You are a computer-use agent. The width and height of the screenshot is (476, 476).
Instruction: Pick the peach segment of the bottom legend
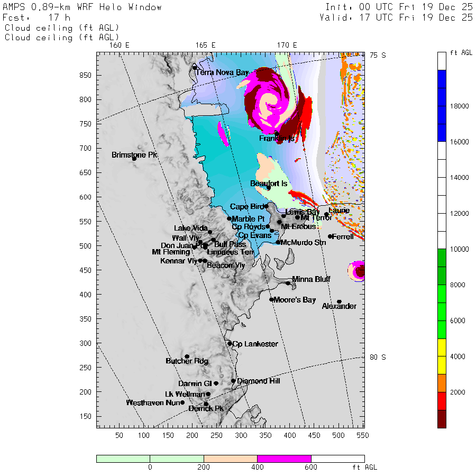pyautogui.click(x=231, y=459)
